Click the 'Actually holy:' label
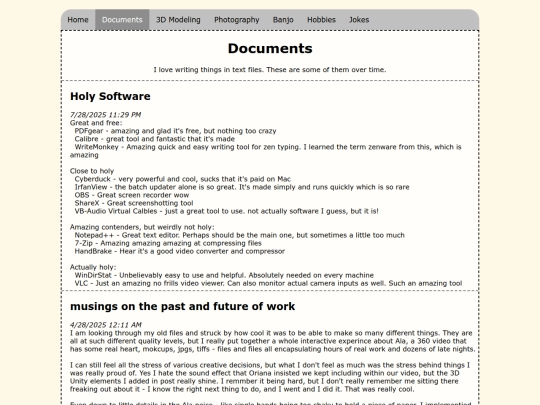This screenshot has width=540, height=405. tap(93, 267)
